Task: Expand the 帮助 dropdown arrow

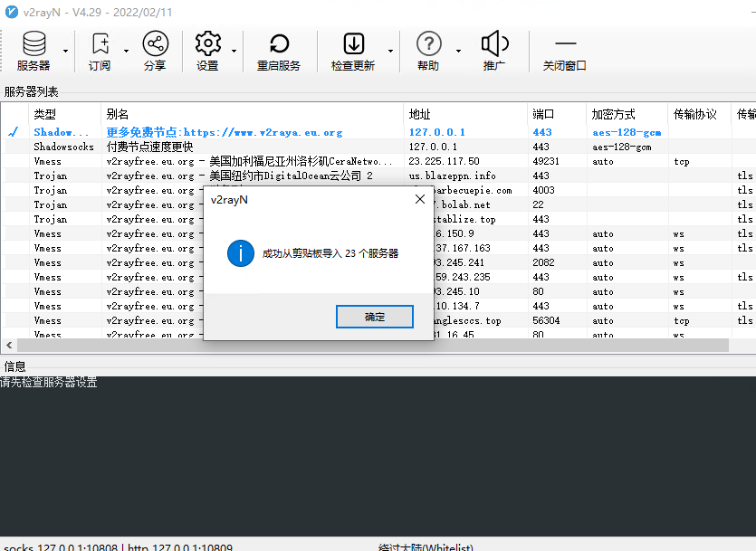Action: point(458,51)
